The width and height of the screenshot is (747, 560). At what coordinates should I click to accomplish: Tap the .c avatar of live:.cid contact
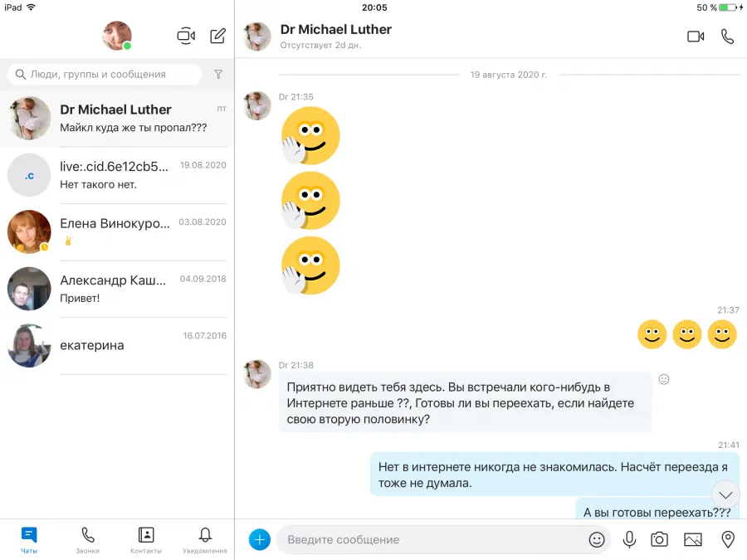[29, 175]
